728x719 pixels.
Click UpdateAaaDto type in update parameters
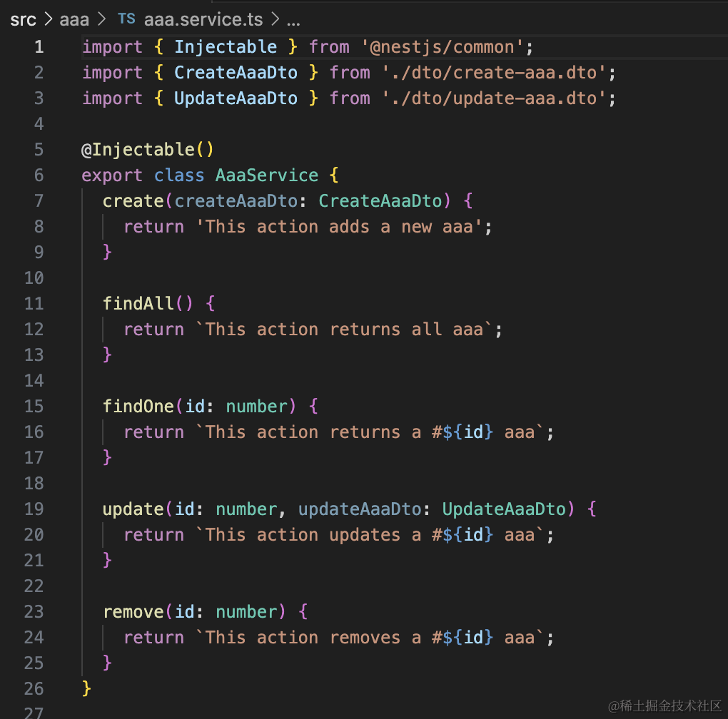tap(503, 509)
